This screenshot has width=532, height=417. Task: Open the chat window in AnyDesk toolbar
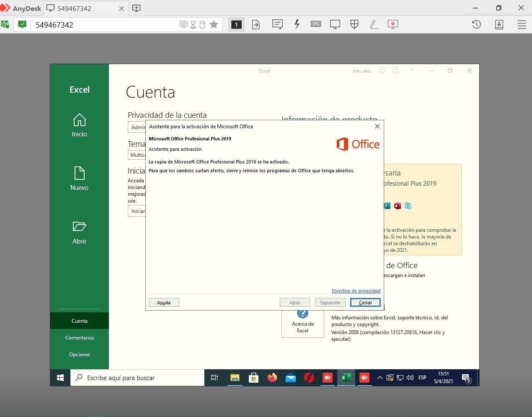277,24
